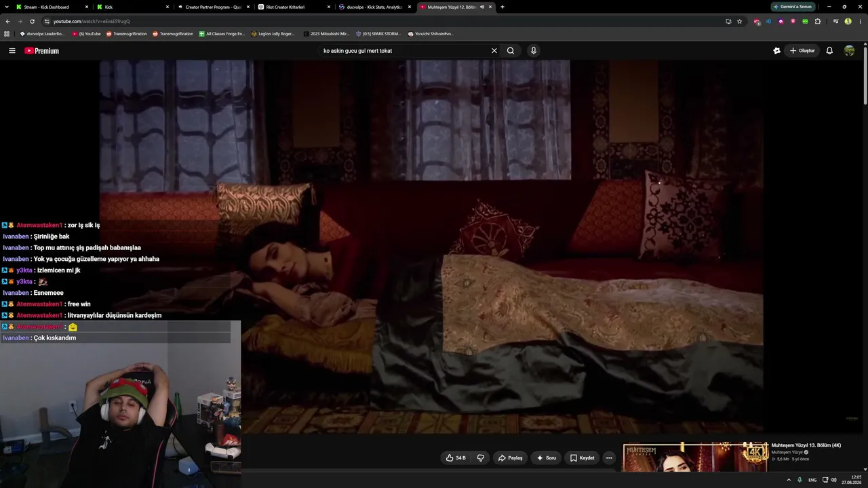The image size is (868, 488).
Task: Go to YouTube Premium home logo
Action: coord(41,51)
